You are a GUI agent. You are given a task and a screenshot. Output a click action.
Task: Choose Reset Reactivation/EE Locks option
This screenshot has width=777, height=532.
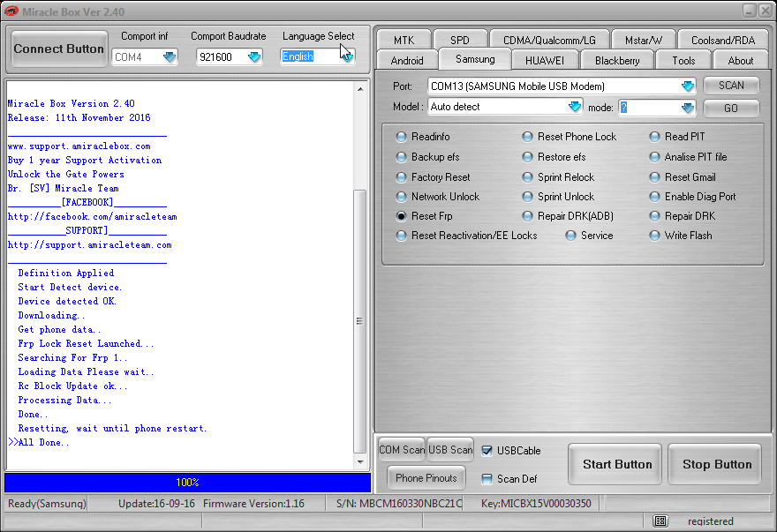pyautogui.click(x=402, y=236)
